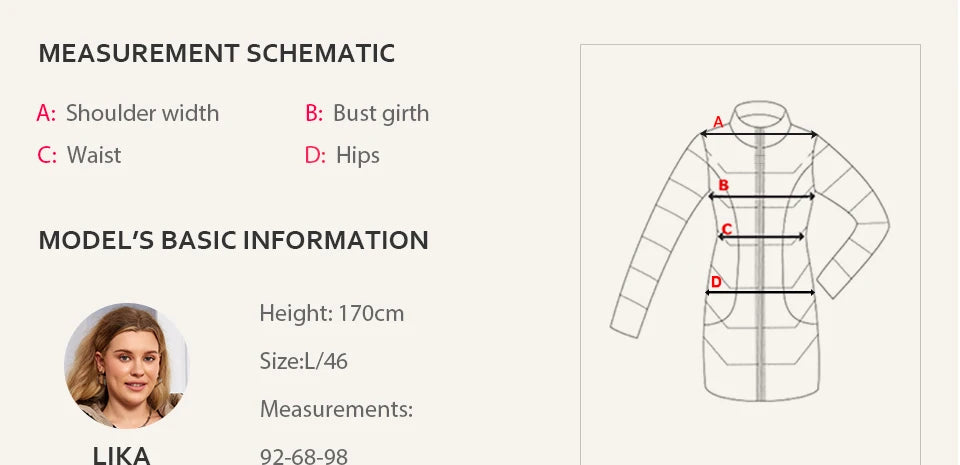Click the hips arrow line
960x465 pixels.
pyautogui.click(x=760, y=293)
